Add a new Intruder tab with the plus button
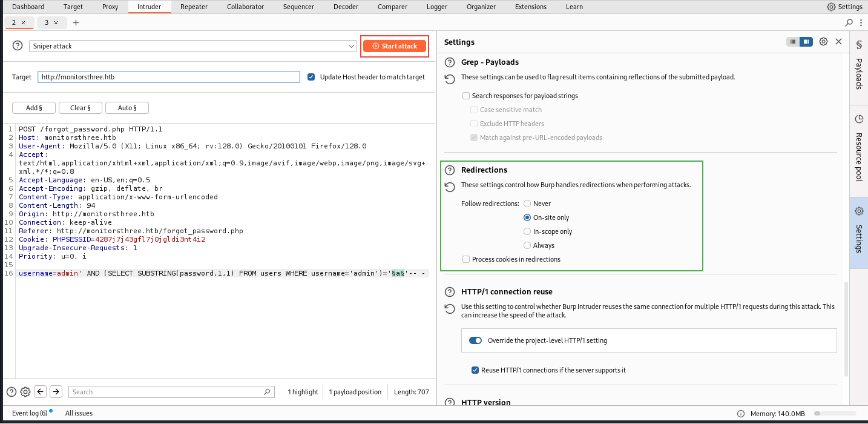868x424 pixels. (x=76, y=22)
